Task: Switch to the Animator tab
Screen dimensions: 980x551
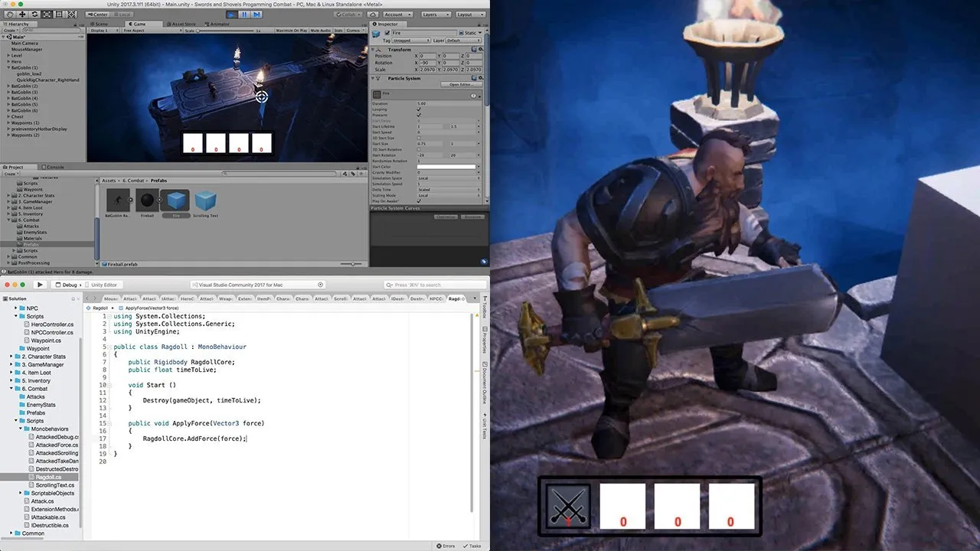Action: pos(217,24)
